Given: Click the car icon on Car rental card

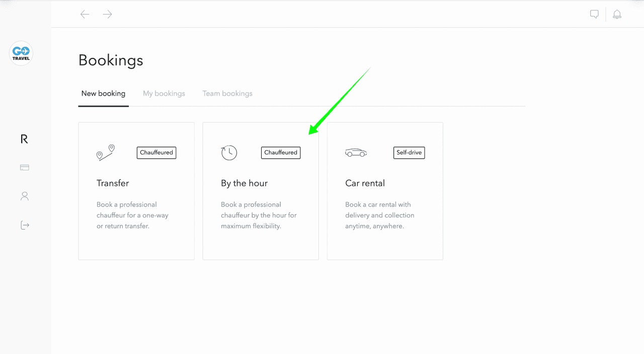Looking at the screenshot, I should pos(356,153).
